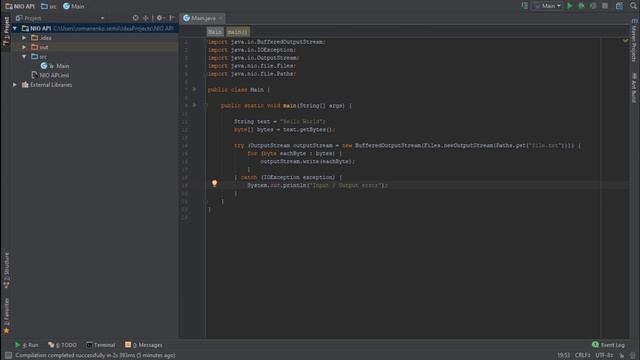Place cursor on String text declaration line

click(x=280, y=122)
